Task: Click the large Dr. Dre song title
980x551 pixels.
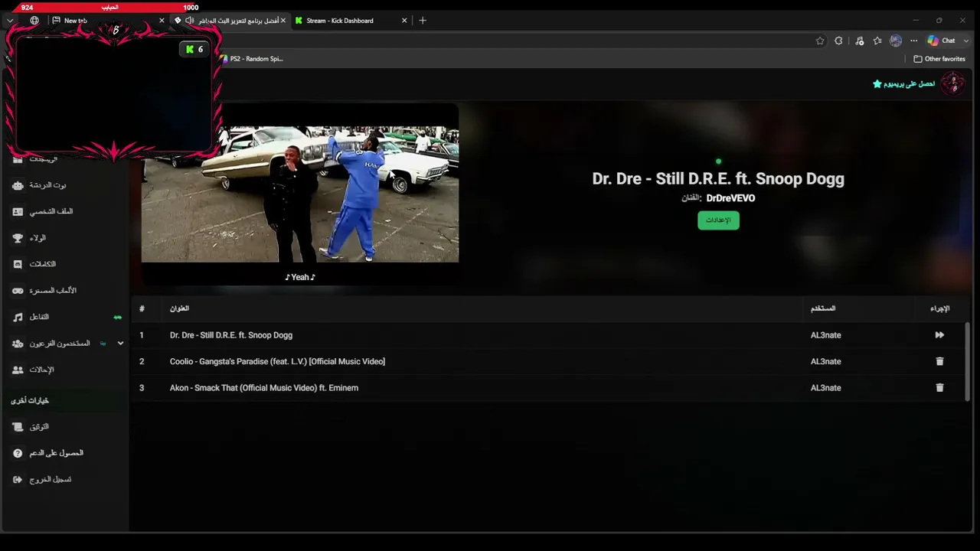Action: [718, 179]
